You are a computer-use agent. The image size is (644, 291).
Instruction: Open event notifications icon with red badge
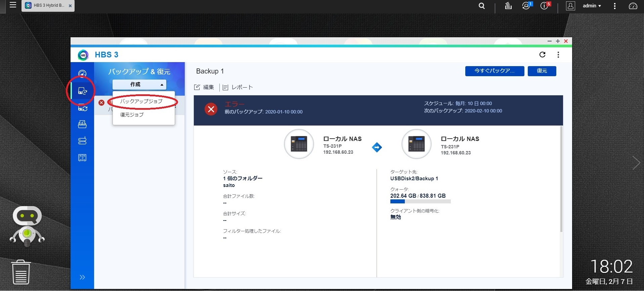tap(545, 6)
